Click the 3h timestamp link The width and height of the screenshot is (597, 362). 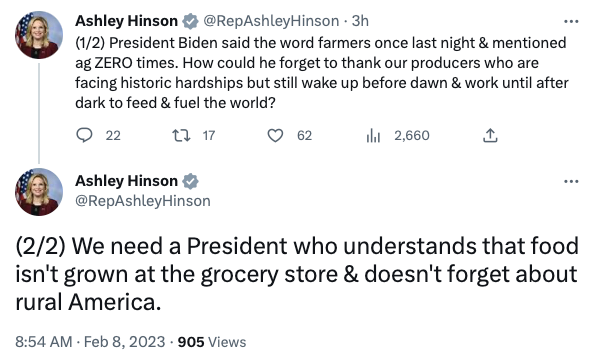360,21
